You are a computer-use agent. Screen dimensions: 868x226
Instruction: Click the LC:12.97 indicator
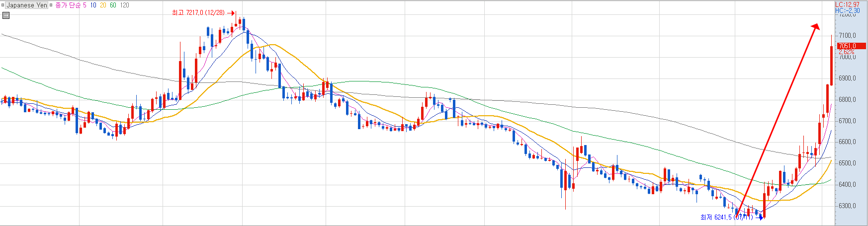(847, 4)
